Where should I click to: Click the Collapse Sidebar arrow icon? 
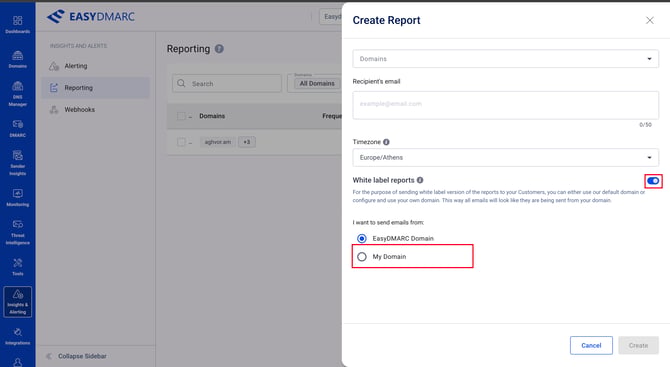click(x=49, y=356)
